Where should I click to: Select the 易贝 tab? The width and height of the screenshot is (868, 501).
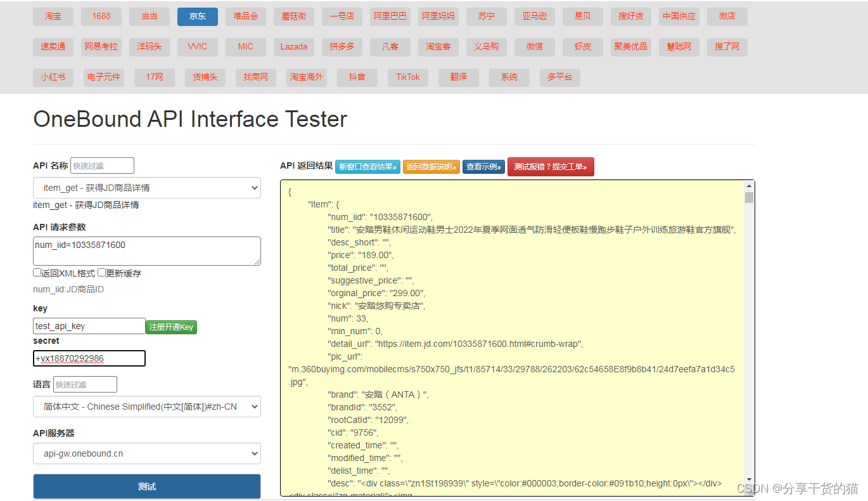(583, 16)
